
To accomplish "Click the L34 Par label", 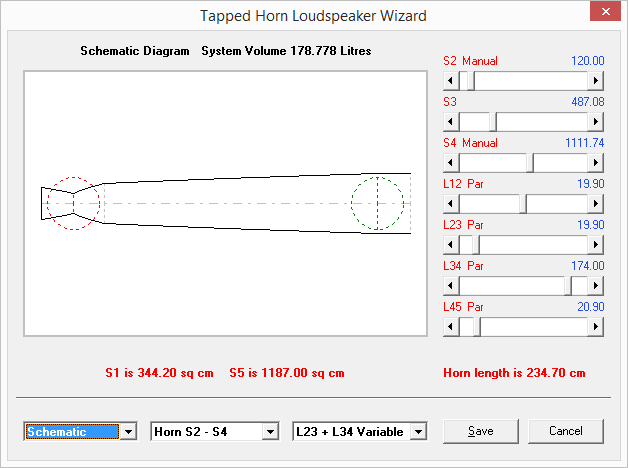I will tap(463, 266).
